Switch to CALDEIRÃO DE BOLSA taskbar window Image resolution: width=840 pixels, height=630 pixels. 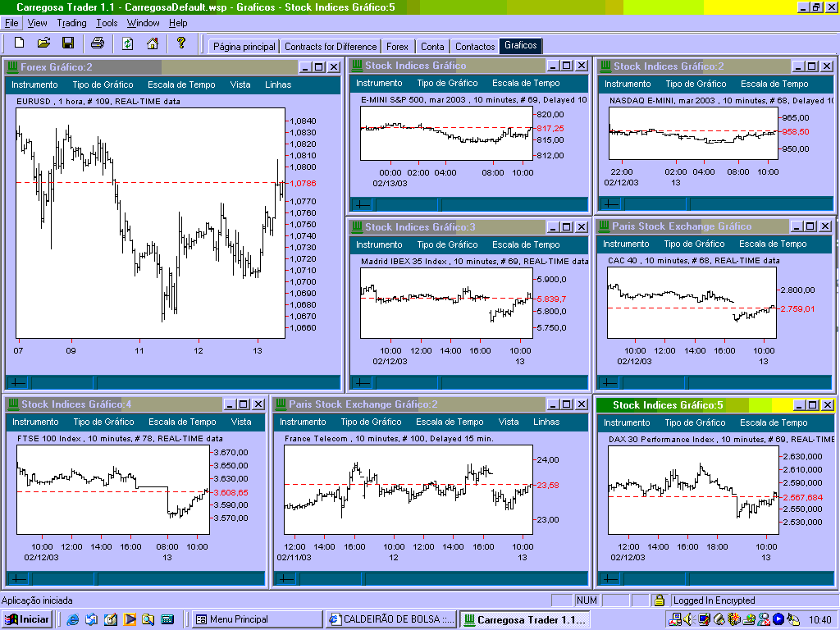(390, 619)
